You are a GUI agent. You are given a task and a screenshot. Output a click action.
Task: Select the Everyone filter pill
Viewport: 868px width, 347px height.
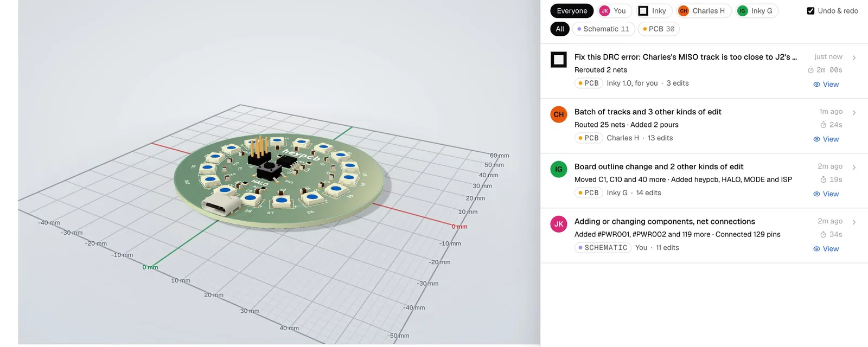coord(572,11)
